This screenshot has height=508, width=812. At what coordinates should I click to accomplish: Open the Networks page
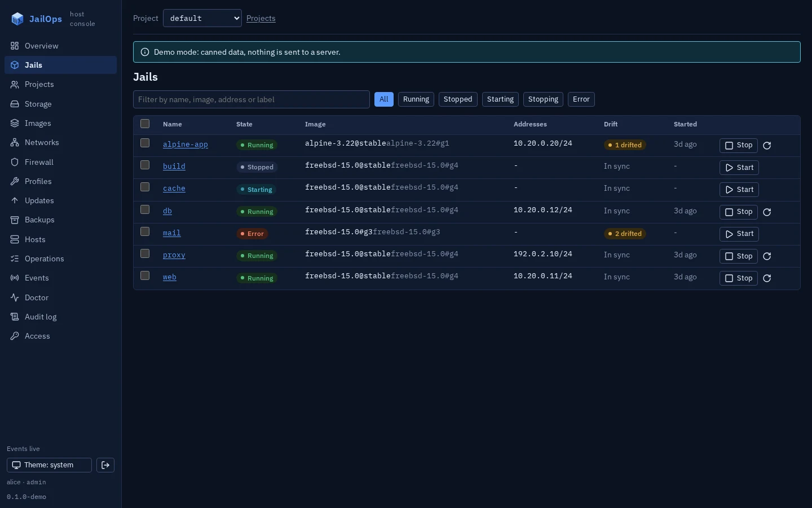click(60, 142)
